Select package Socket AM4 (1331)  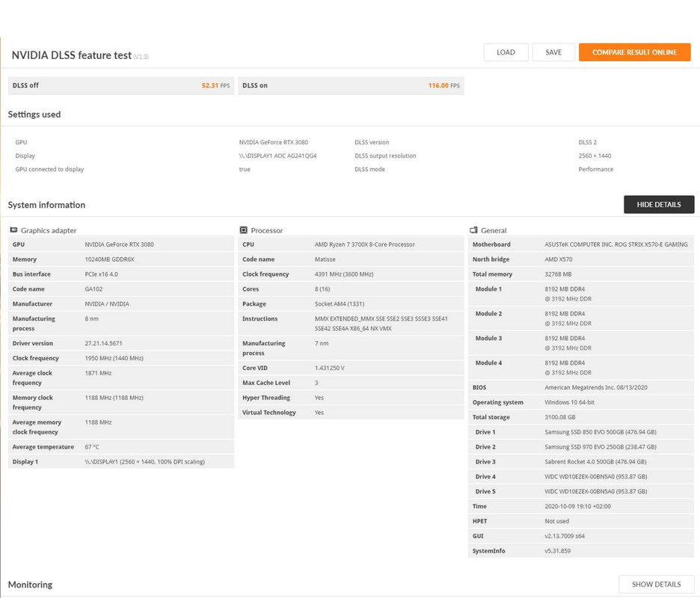[340, 304]
